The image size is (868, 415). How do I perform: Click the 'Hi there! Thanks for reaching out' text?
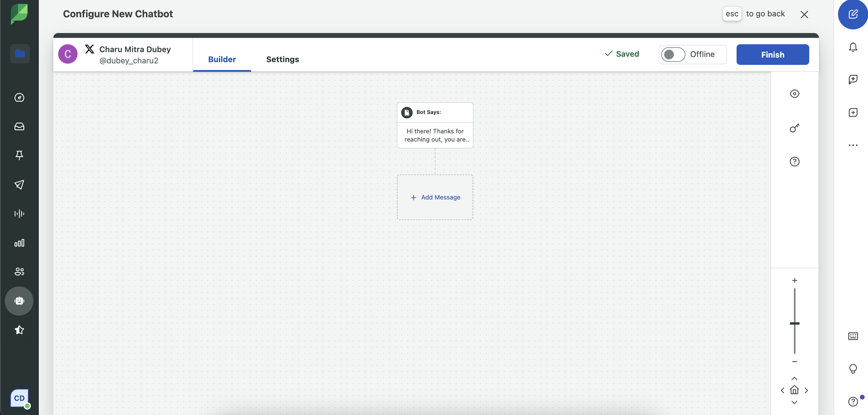pyautogui.click(x=436, y=135)
